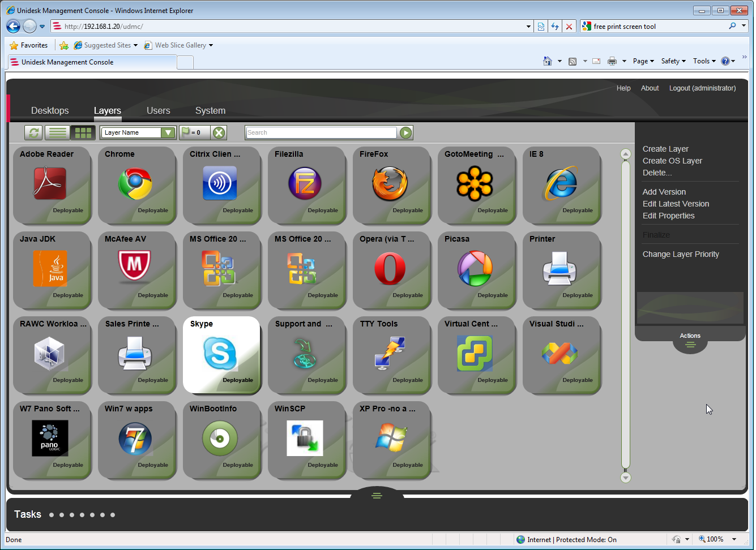
Task: Switch the layers to list view
Action: pyautogui.click(x=57, y=132)
